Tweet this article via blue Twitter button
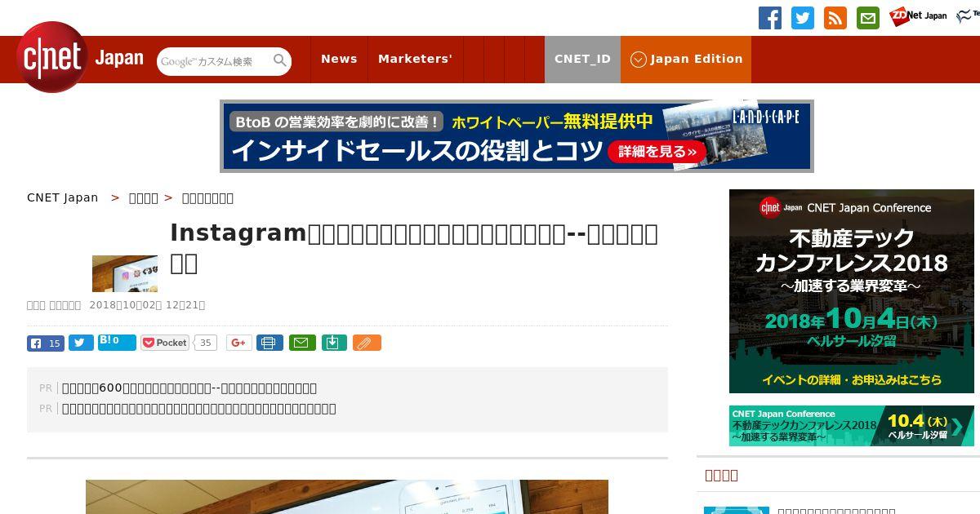 (81, 343)
